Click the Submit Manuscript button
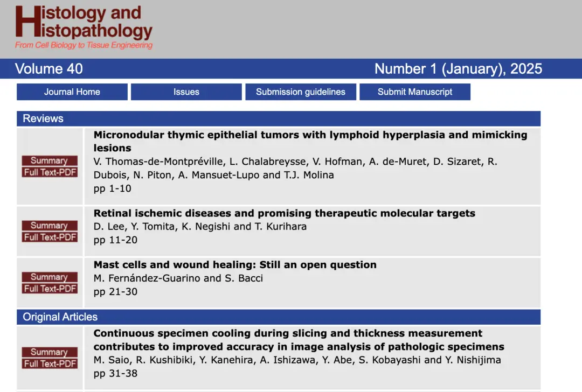This screenshot has width=582, height=392. (x=415, y=92)
